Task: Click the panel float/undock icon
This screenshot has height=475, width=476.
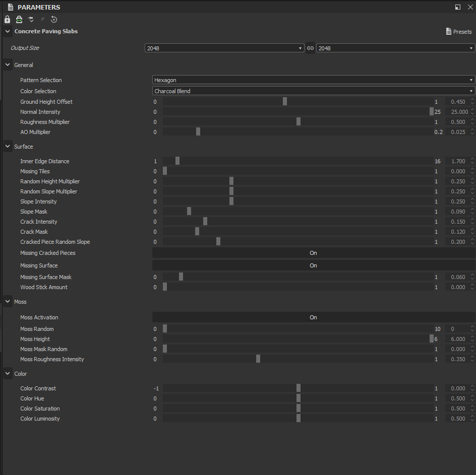Action: pos(458,7)
